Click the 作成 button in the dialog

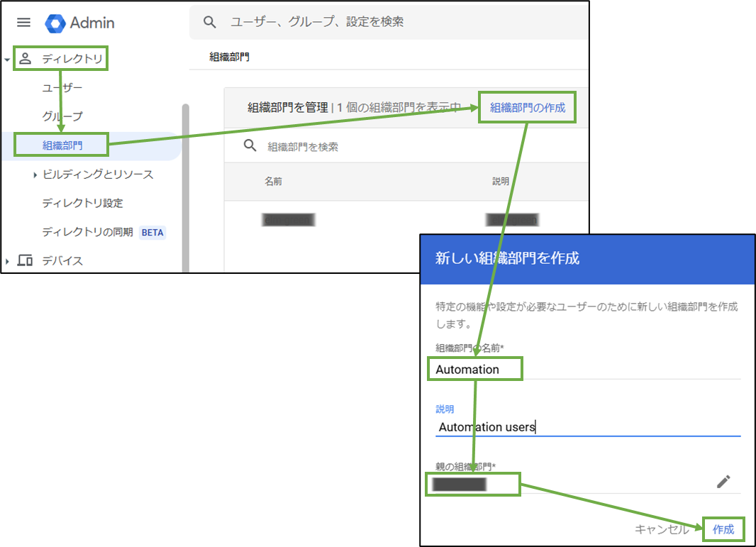(723, 529)
